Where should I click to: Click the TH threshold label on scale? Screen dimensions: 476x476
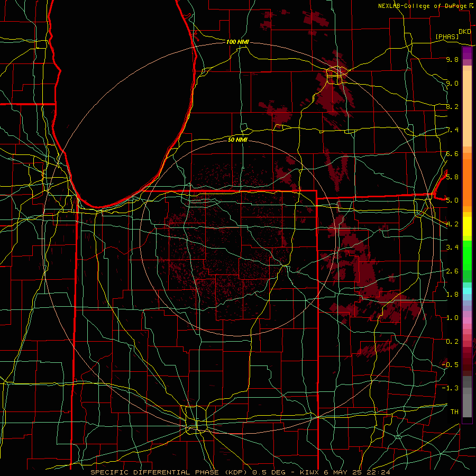click(454, 411)
